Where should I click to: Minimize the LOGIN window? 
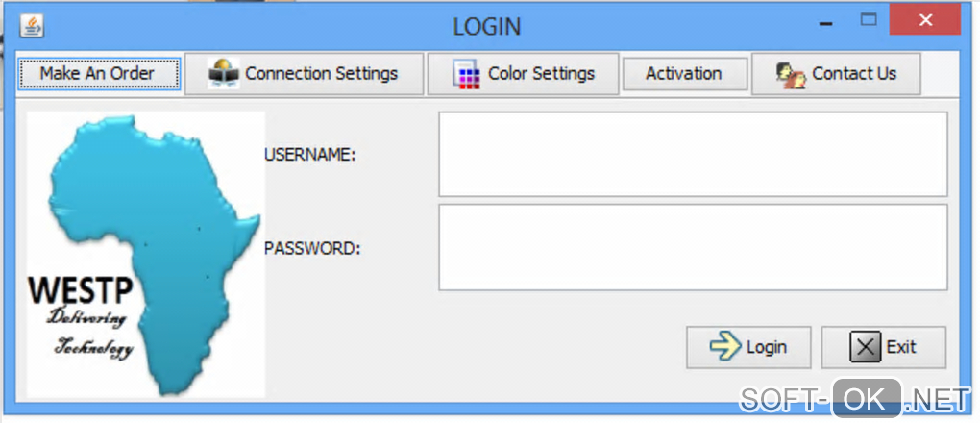(826, 21)
